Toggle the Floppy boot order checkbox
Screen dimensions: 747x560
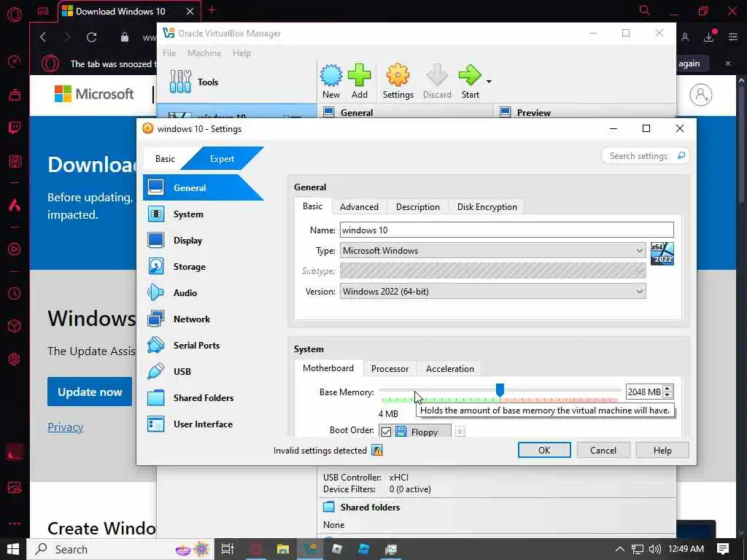[x=387, y=432]
